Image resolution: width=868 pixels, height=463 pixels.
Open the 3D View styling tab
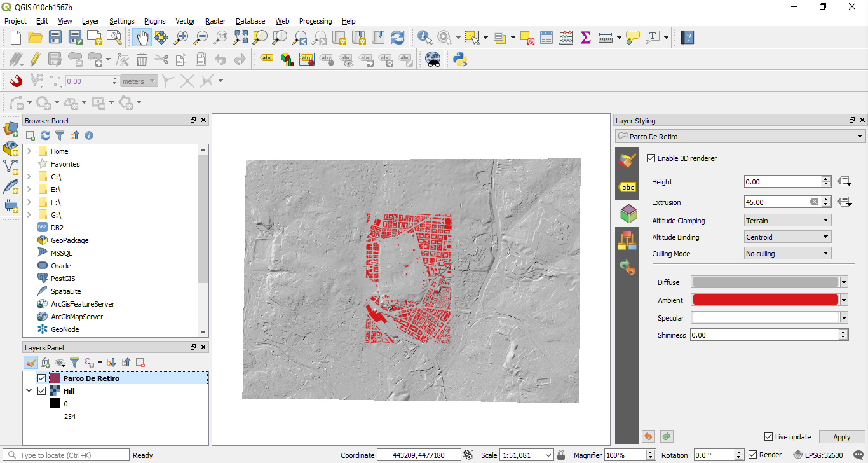[x=628, y=214]
